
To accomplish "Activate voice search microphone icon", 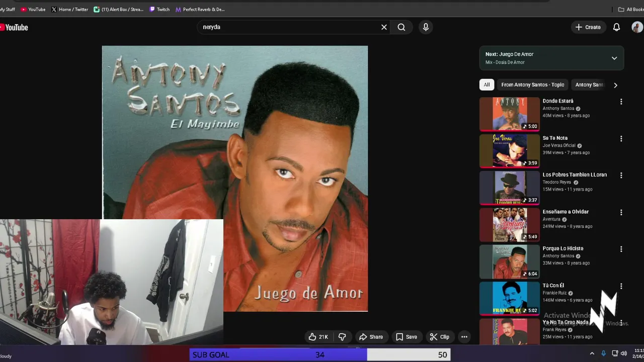I will coord(426,27).
